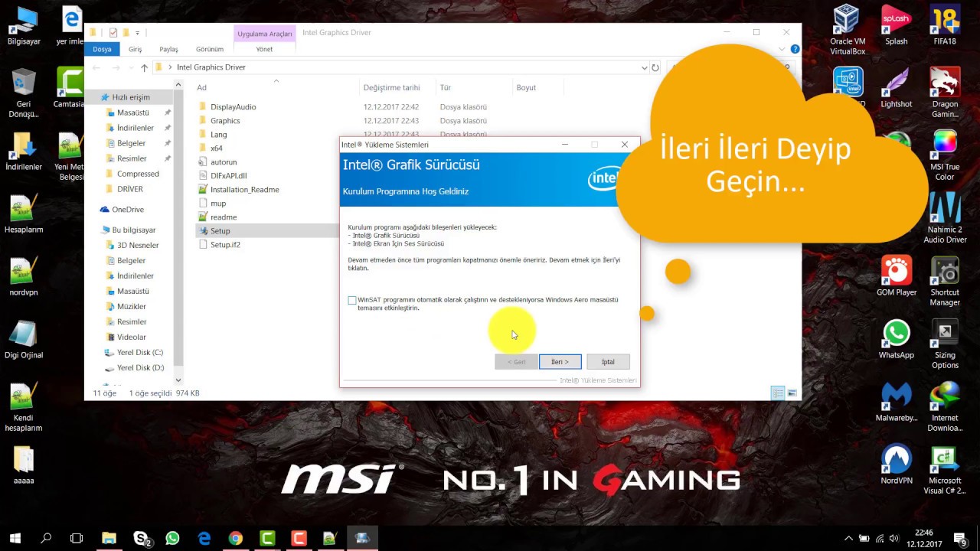
Task: Launch NordVPN desktop icon
Action: [x=897, y=465]
